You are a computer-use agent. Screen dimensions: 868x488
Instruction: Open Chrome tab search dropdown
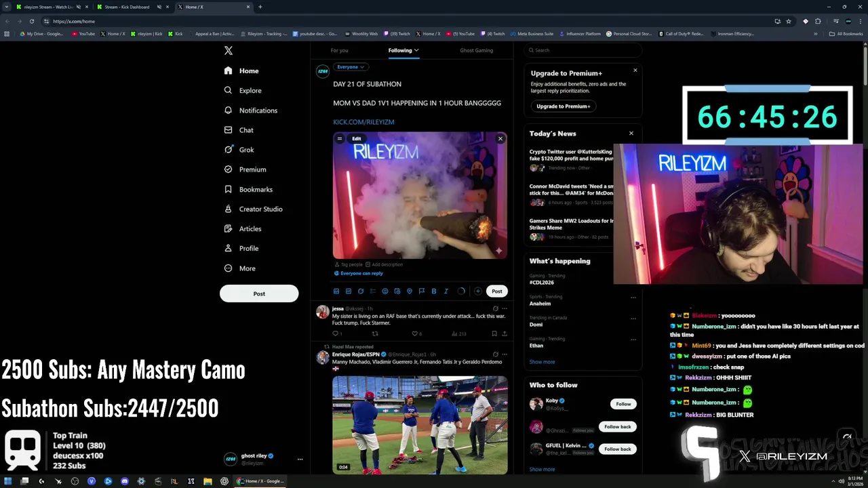coord(7,7)
